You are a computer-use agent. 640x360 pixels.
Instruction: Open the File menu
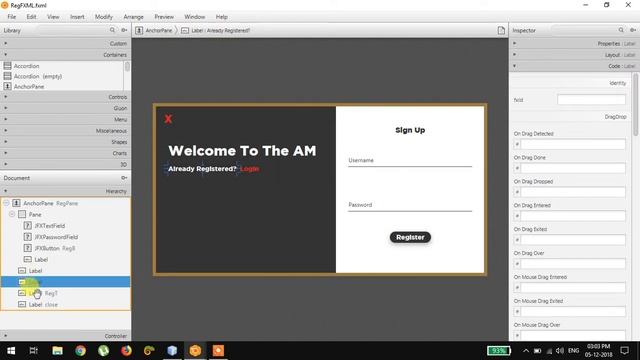click(11, 17)
